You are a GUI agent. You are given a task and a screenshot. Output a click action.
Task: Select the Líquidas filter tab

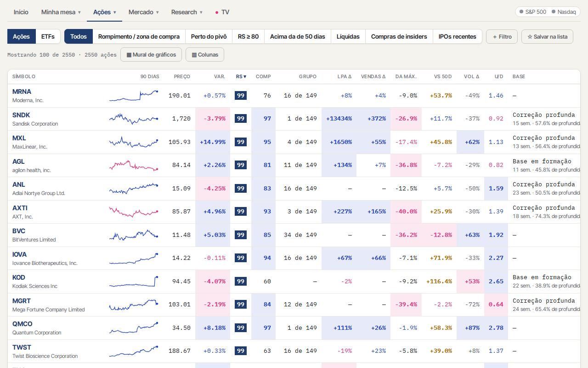point(348,37)
